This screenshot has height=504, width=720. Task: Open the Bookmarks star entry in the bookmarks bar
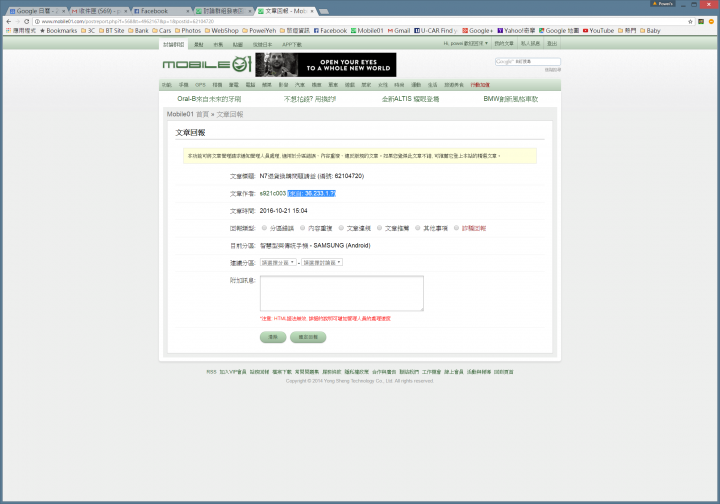[x=58, y=31]
